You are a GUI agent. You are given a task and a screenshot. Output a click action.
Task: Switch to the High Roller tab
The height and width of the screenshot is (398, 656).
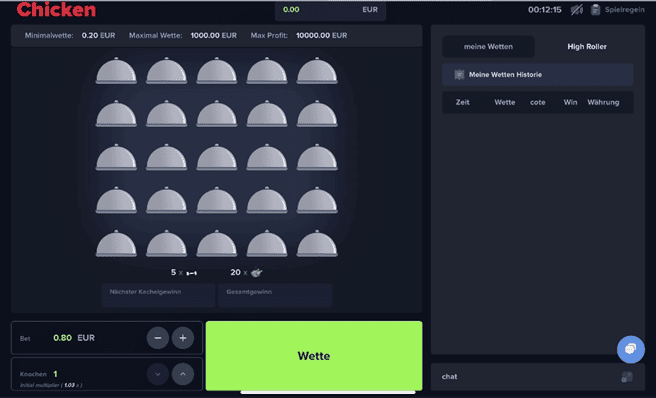tap(587, 46)
